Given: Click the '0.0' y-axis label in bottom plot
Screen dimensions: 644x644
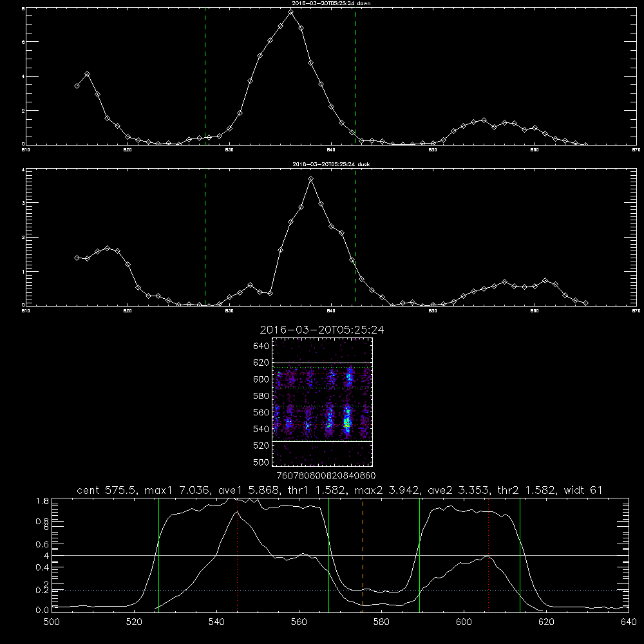Looking at the screenshot, I should click(x=43, y=611).
